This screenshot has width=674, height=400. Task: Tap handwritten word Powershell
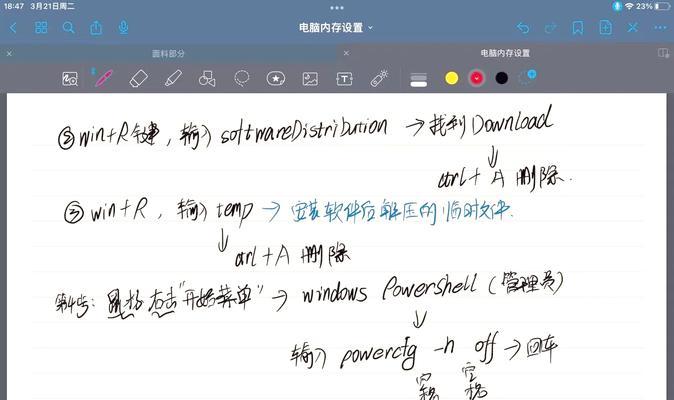click(x=430, y=287)
